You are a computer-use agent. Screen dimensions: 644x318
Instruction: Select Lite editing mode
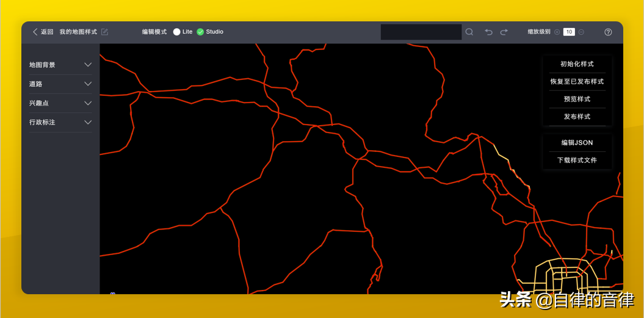[176, 32]
